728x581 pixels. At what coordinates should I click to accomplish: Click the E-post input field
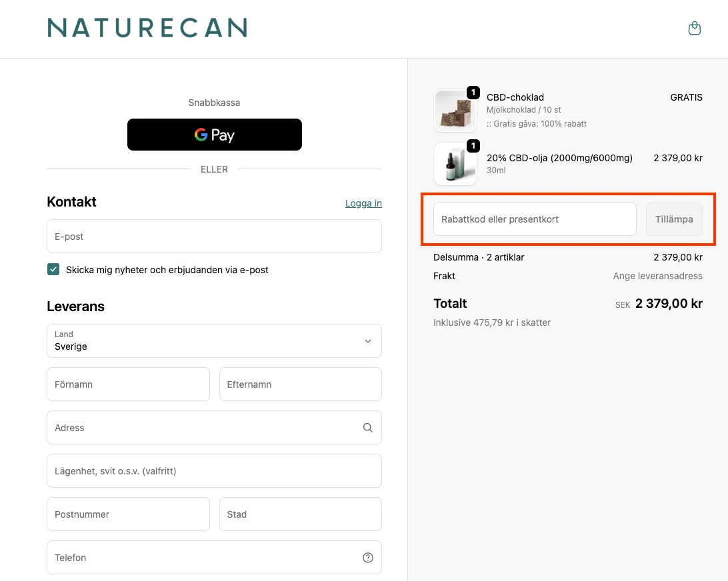point(214,237)
